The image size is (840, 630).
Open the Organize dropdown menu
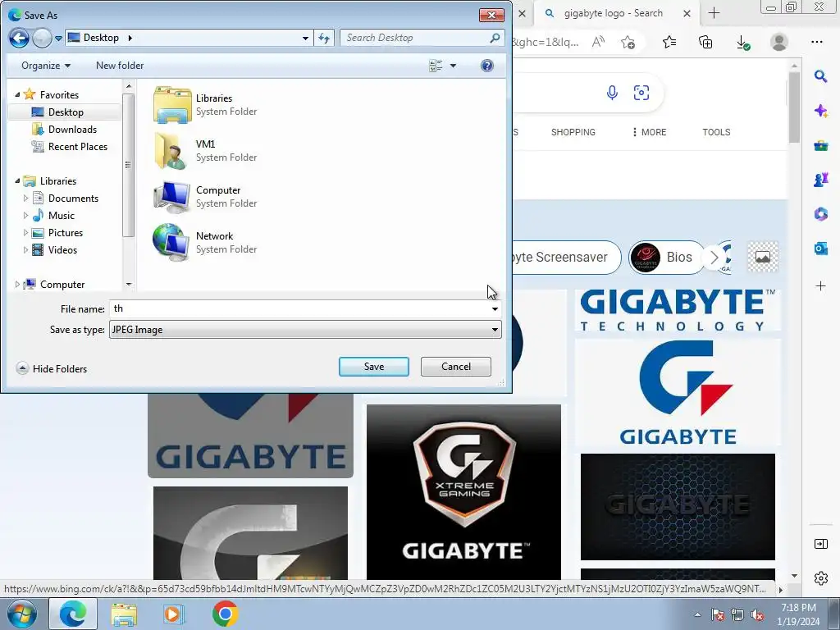[x=46, y=66]
